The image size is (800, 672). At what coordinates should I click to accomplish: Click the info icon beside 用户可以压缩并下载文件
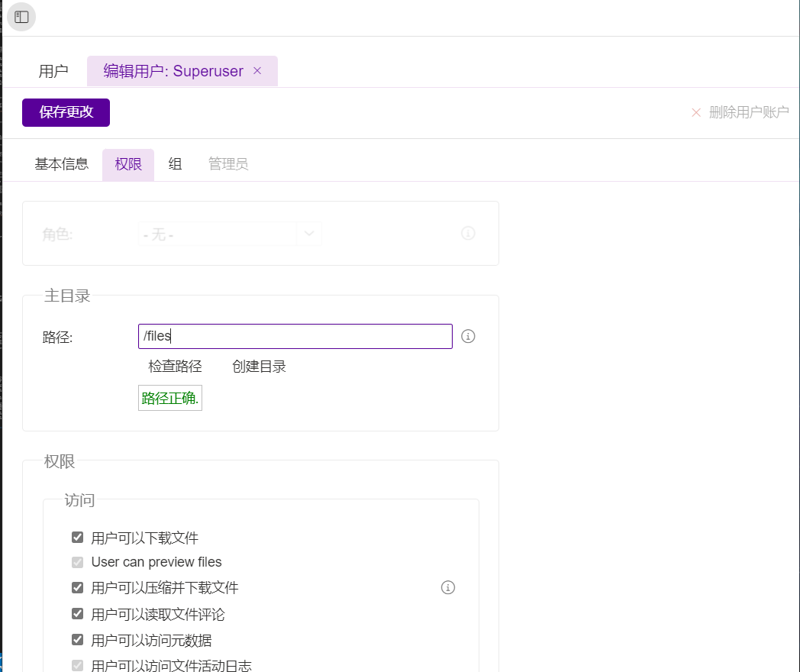click(448, 587)
